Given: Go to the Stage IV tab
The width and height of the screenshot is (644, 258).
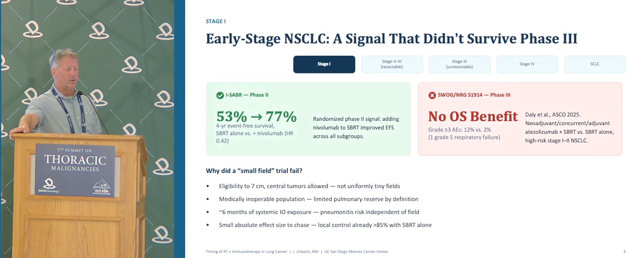Looking at the screenshot, I should (527, 64).
